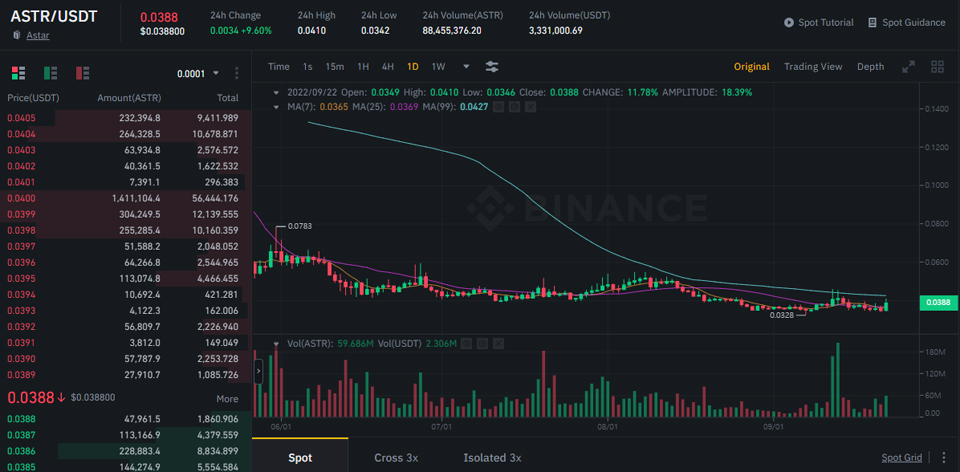960x472 pixels.
Task: Open the chart grid layout icon
Action: coord(937,67)
